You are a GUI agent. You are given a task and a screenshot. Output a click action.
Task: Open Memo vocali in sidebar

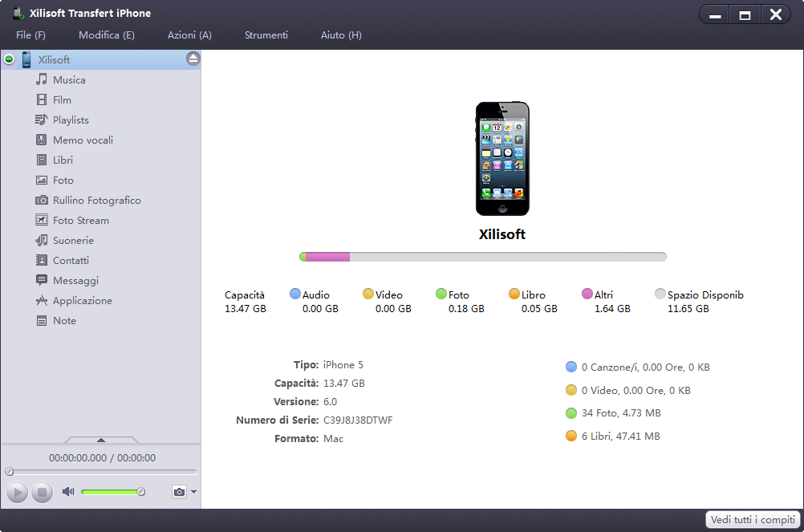tap(42, 140)
